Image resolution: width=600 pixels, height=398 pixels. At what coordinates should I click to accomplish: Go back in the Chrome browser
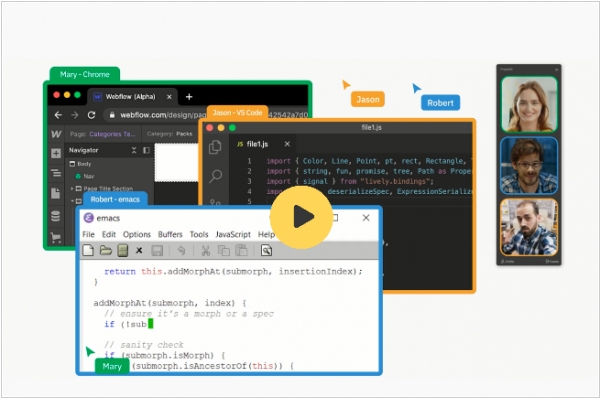(x=58, y=115)
